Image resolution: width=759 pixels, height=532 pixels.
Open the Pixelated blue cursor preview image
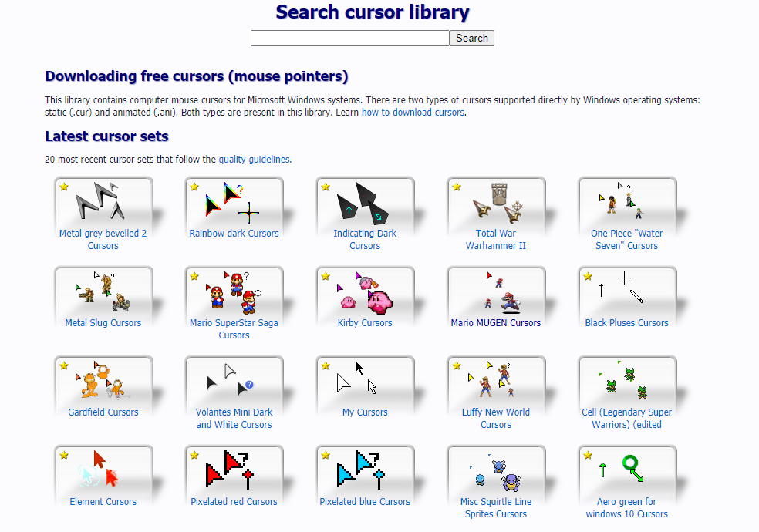(x=361, y=469)
